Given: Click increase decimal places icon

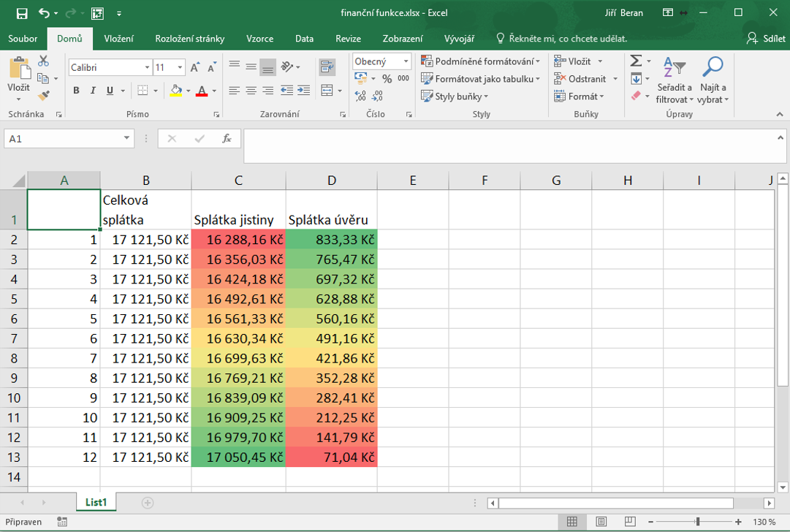Looking at the screenshot, I should [x=360, y=96].
